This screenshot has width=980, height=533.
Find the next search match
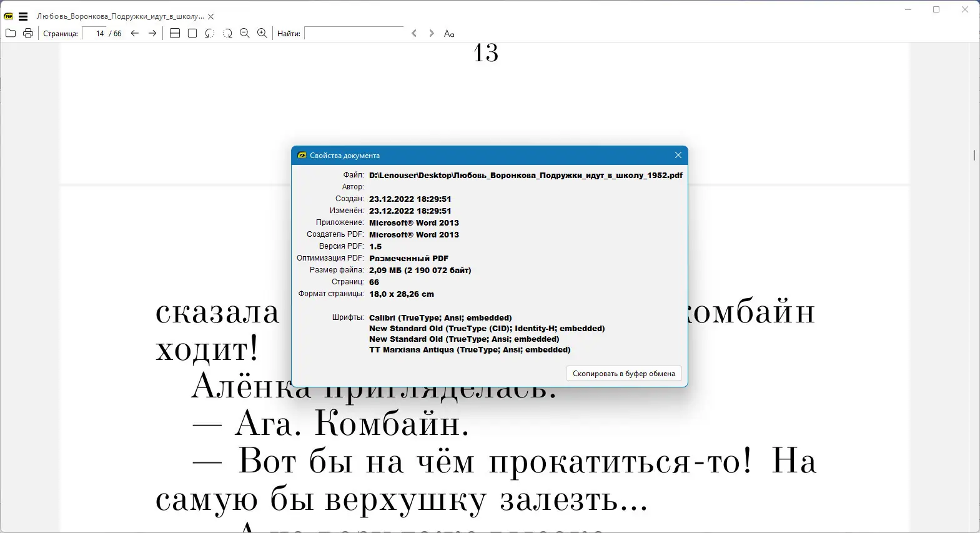tap(431, 33)
